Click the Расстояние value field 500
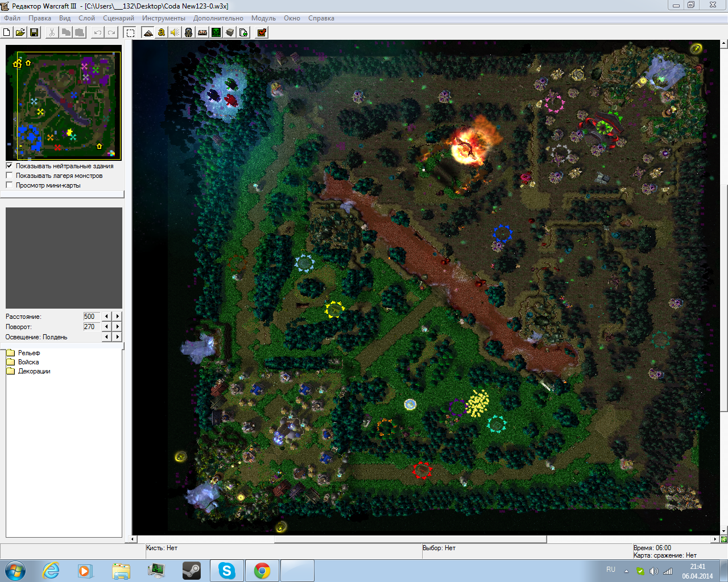The image size is (728, 582). 91,317
